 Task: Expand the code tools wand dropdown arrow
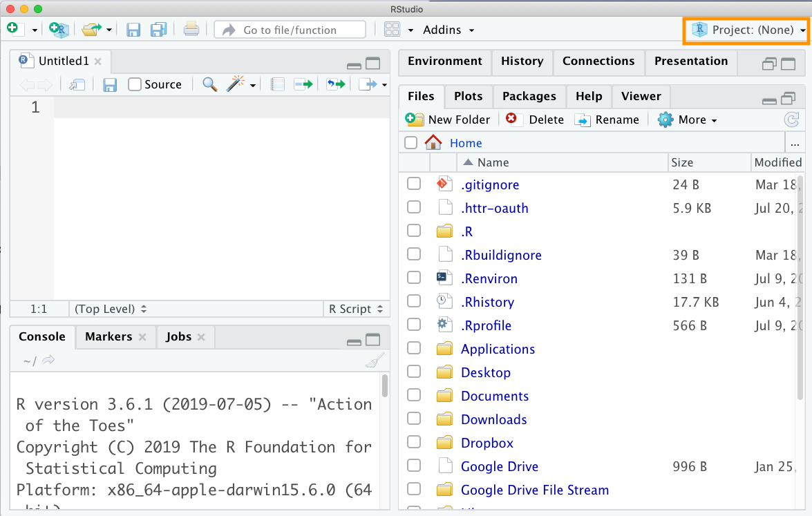click(253, 86)
